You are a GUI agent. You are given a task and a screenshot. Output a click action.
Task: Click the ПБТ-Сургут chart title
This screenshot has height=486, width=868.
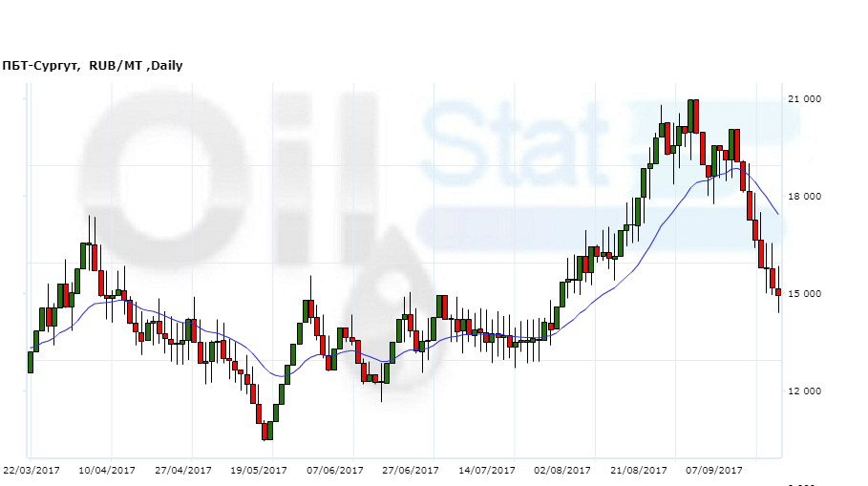click(92, 66)
